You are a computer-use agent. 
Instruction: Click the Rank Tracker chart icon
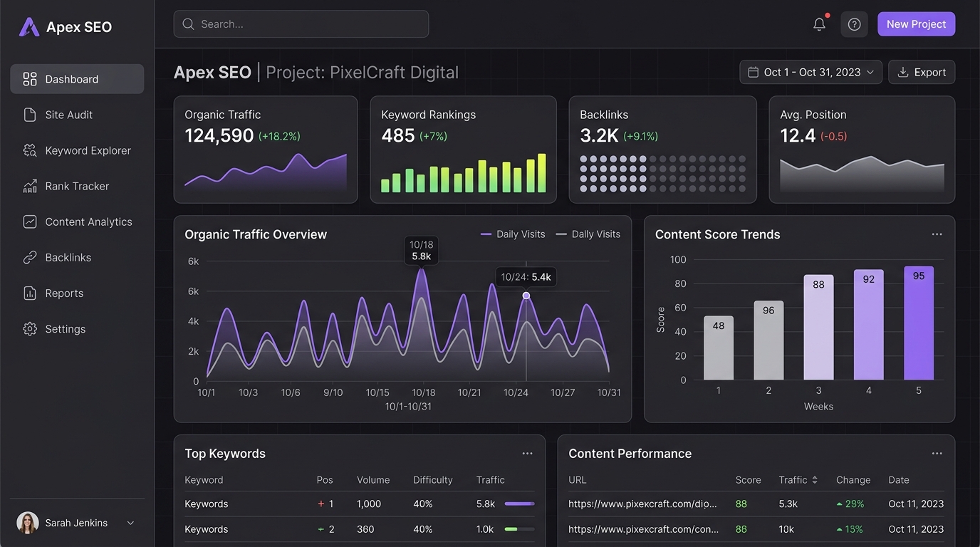tap(30, 186)
